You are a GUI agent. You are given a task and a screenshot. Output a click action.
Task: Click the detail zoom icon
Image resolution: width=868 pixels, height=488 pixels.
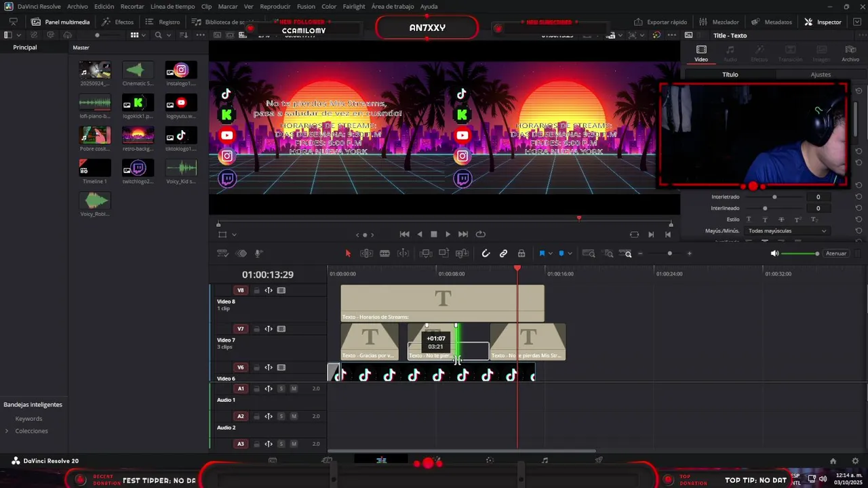pyautogui.click(x=608, y=253)
